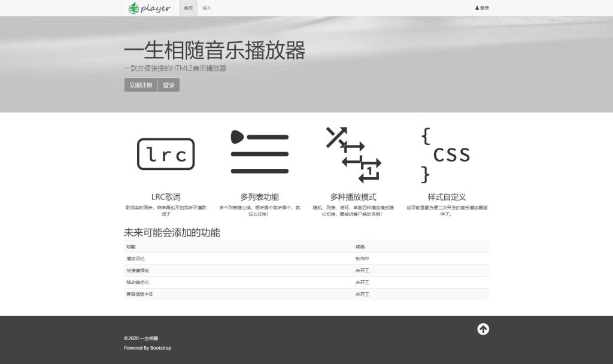613x364 pixels.
Task: Click the LRC lyrics feature icon
Action: pyautogui.click(x=166, y=154)
